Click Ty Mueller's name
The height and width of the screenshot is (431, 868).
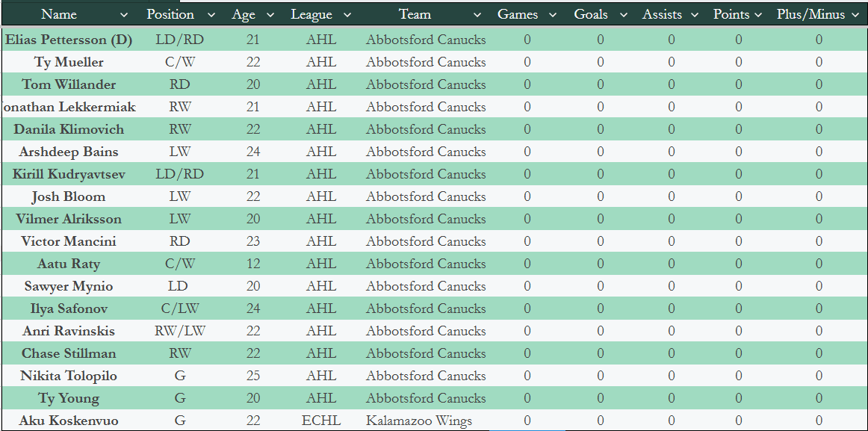69,62
